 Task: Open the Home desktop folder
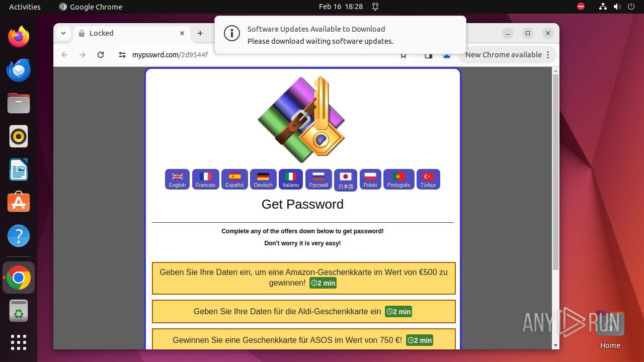coord(610,330)
